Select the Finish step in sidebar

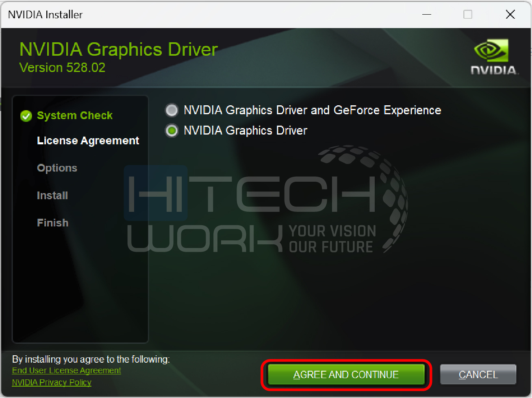click(x=52, y=223)
